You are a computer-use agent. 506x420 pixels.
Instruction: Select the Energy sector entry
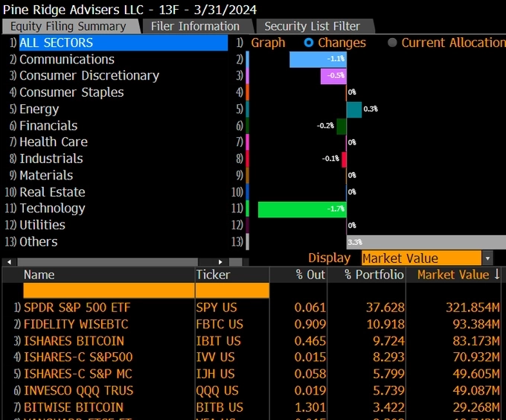(39, 109)
